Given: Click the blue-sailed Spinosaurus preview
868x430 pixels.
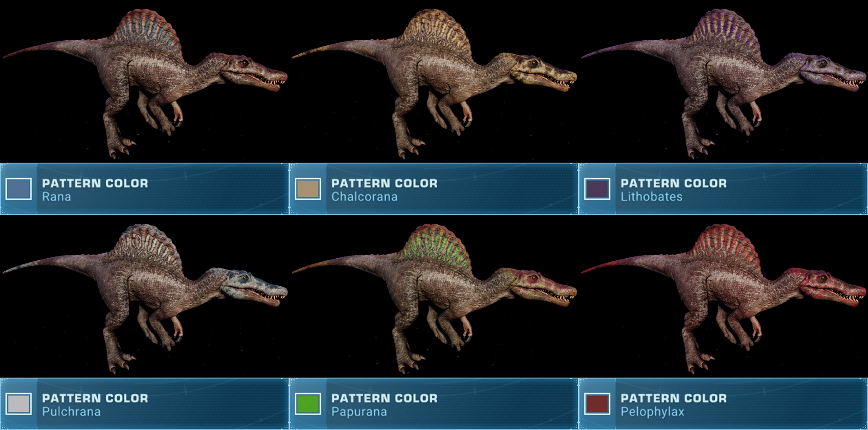Looking at the screenshot, I should [x=145, y=84].
